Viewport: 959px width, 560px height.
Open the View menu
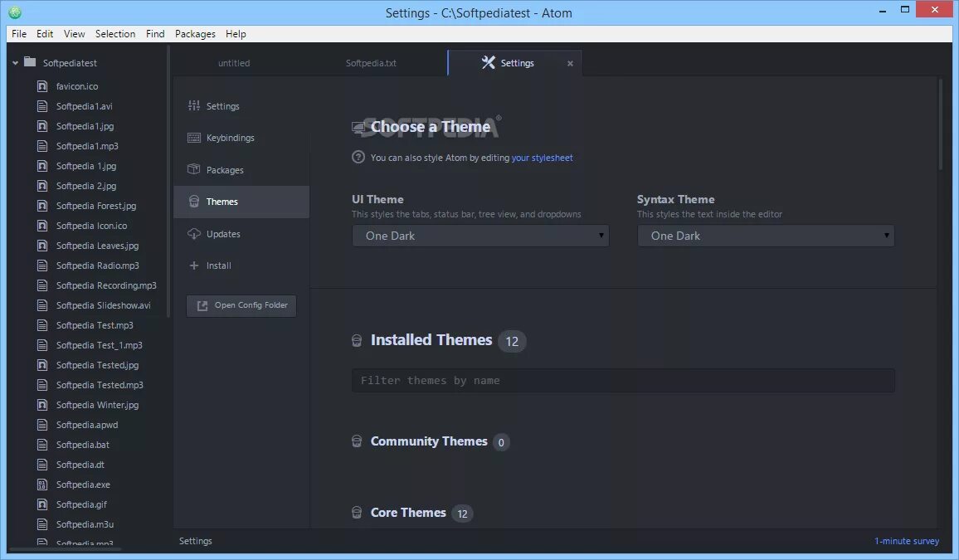tap(74, 34)
